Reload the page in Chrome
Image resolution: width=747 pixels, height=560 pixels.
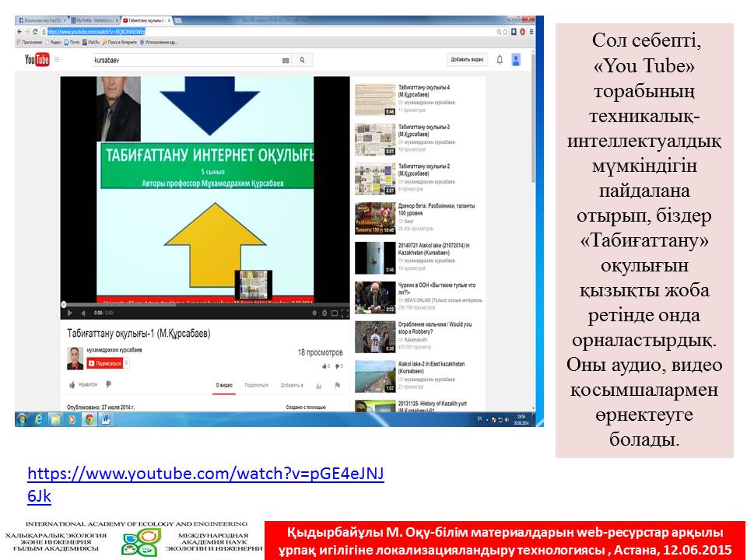coord(35,32)
